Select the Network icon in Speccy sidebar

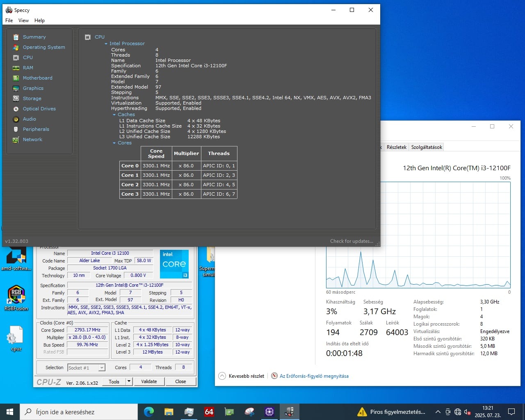coord(16,139)
